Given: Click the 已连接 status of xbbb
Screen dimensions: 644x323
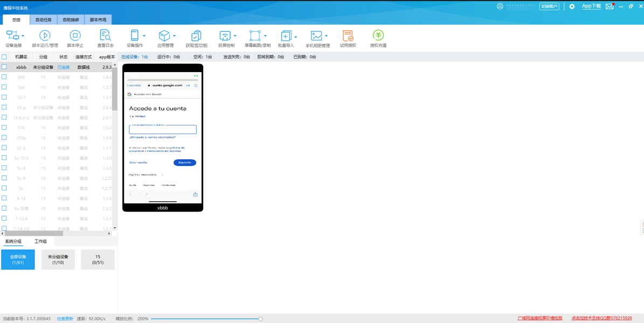Looking at the screenshot, I should (63, 67).
